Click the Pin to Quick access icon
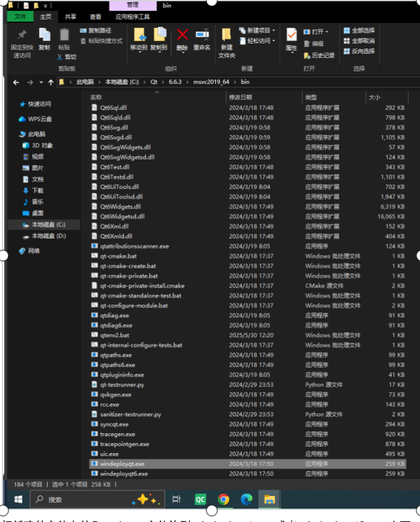 [22, 34]
